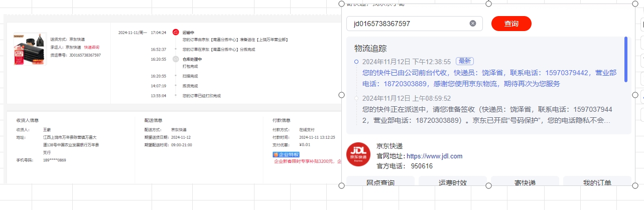Click the JDL 京东快递 logo icon
This screenshot has height=210, width=644.
[358, 155]
